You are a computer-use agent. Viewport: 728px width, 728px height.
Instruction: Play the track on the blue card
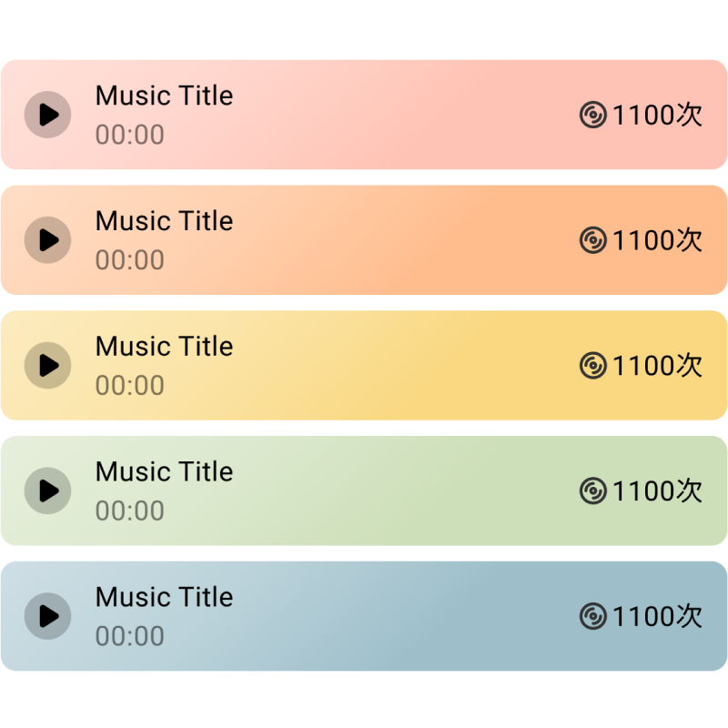[x=48, y=616]
